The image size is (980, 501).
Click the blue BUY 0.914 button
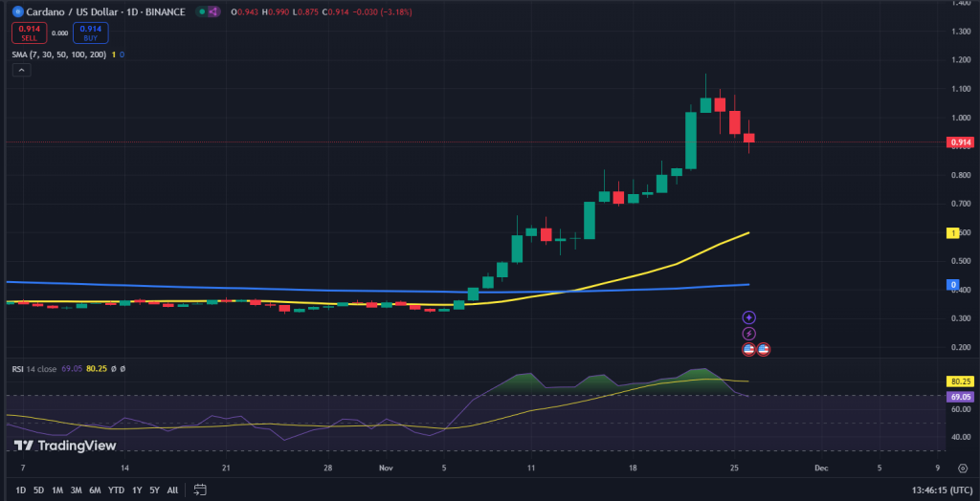91,33
